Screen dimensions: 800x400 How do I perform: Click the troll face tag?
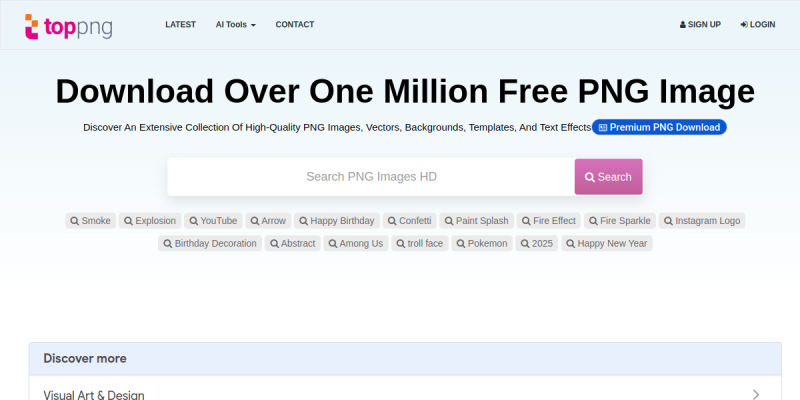[x=420, y=243]
